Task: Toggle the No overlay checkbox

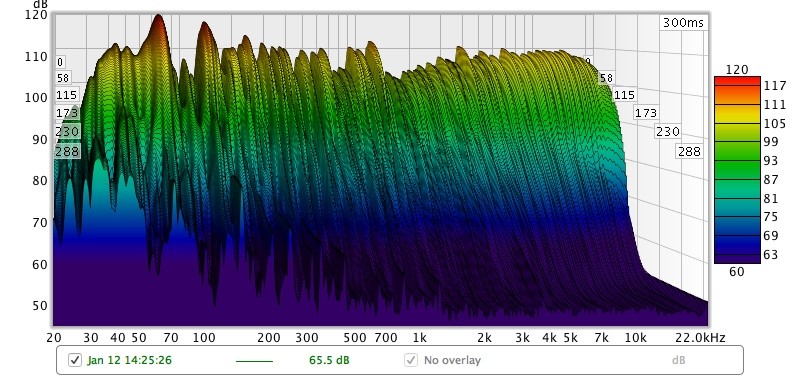Action: point(411,360)
